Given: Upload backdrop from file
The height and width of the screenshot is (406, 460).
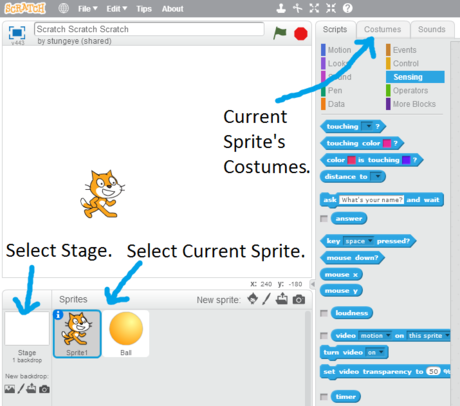Looking at the screenshot, I should coord(31,388).
